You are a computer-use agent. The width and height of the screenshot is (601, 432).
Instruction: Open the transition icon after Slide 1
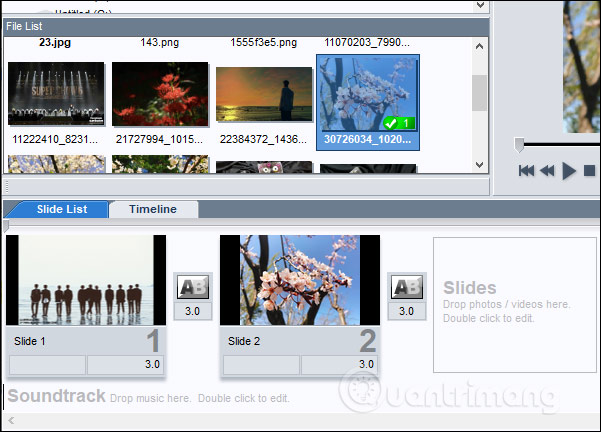(193, 287)
